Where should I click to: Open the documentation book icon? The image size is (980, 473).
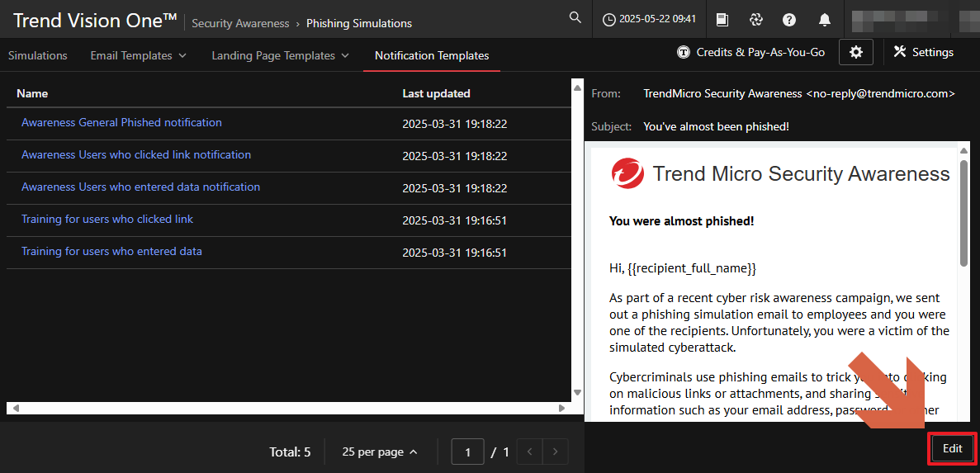coord(722,19)
